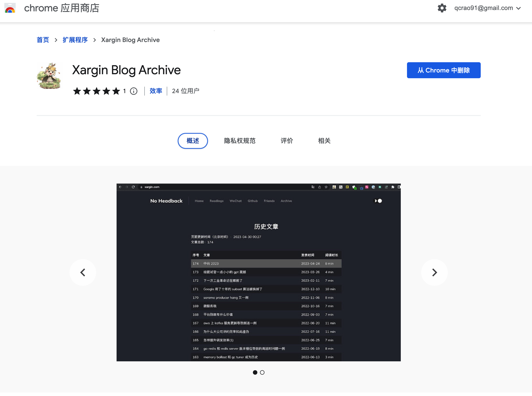Go to the next screenshot arrow
This screenshot has height=396, width=532.
(x=434, y=272)
